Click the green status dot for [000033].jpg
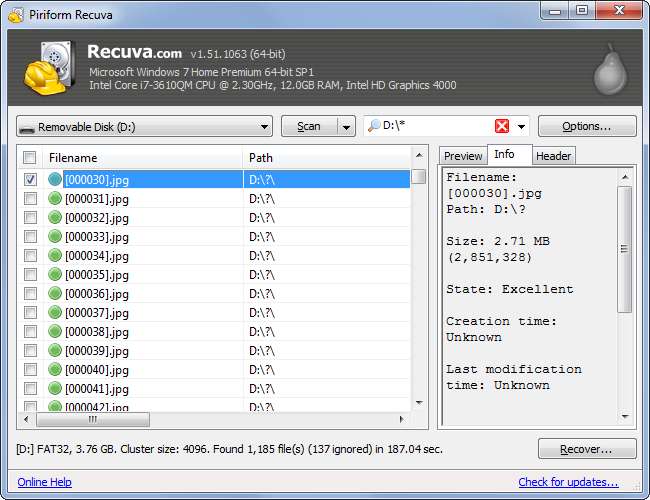Image resolution: width=650 pixels, height=500 pixels. point(55,236)
